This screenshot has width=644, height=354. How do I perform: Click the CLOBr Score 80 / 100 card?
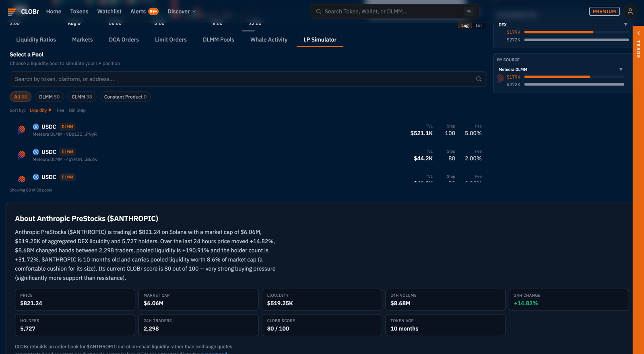point(322,325)
